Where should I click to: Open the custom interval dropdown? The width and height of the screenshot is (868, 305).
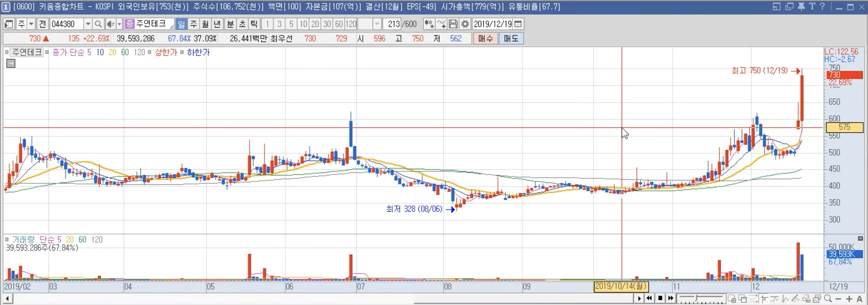(377, 24)
